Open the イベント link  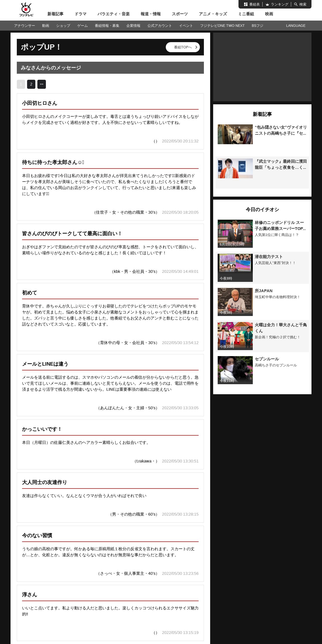point(186,26)
